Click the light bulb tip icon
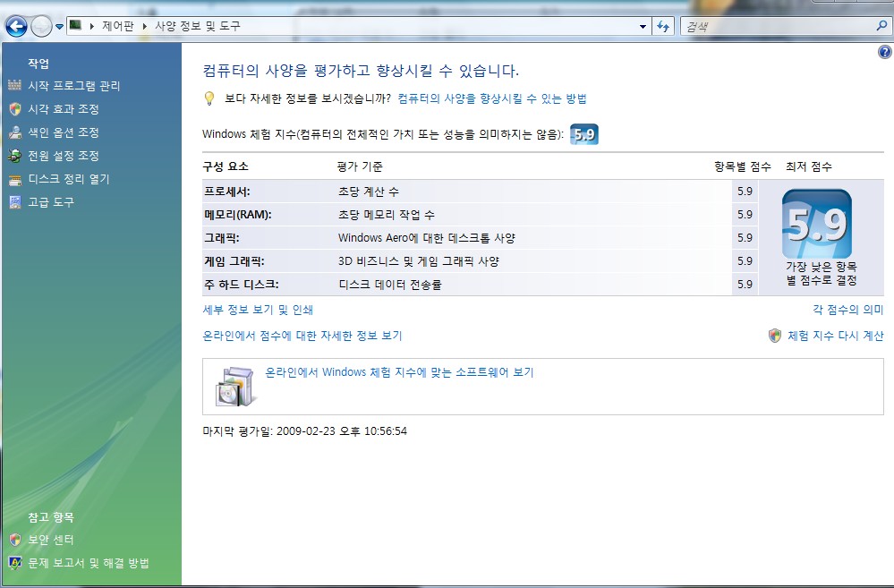Image resolution: width=894 pixels, height=588 pixels. click(x=209, y=98)
